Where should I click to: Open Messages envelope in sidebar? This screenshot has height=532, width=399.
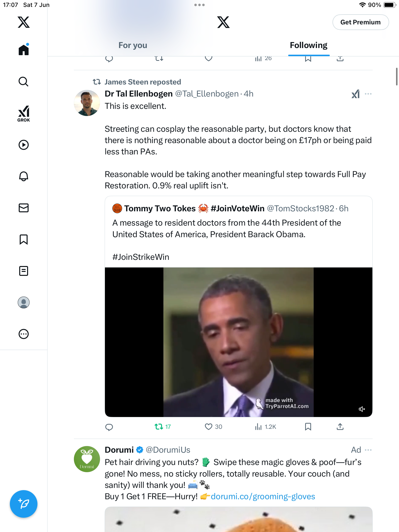tap(24, 208)
